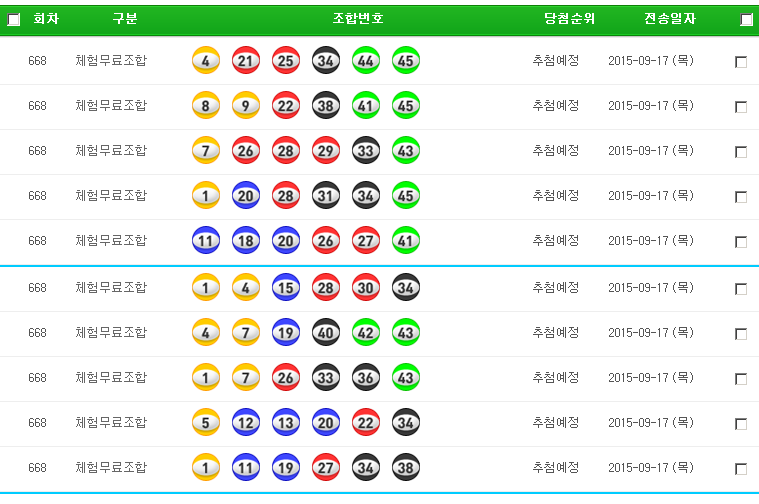Screen dimensions: 759x504
Task: Check the row containing ball 30
Action: (741, 289)
